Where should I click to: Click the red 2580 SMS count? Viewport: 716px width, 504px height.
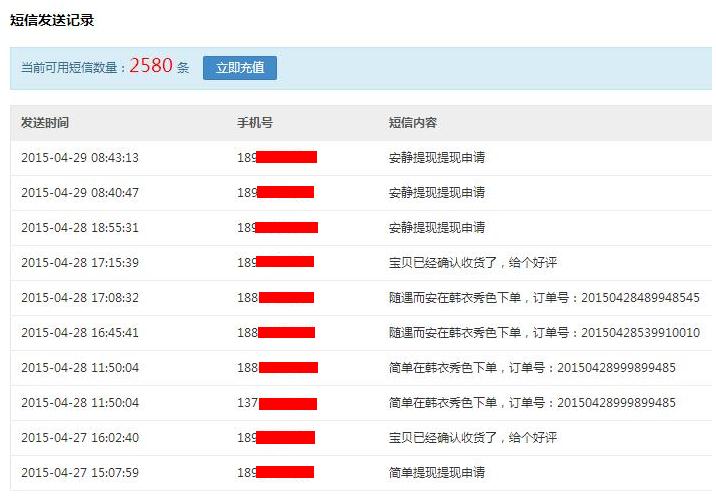[x=151, y=67]
